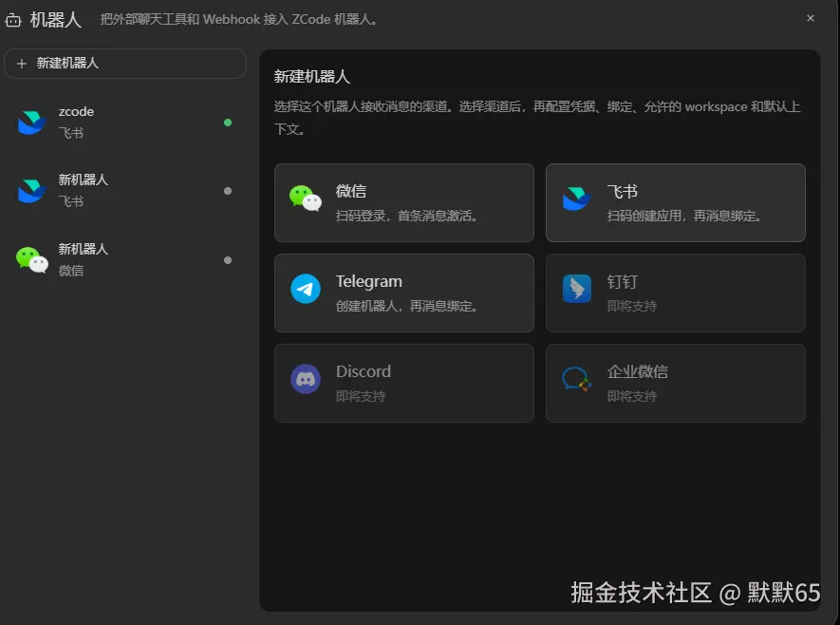
Task: Click the 新建机器人 panel heading
Action: pos(311,77)
